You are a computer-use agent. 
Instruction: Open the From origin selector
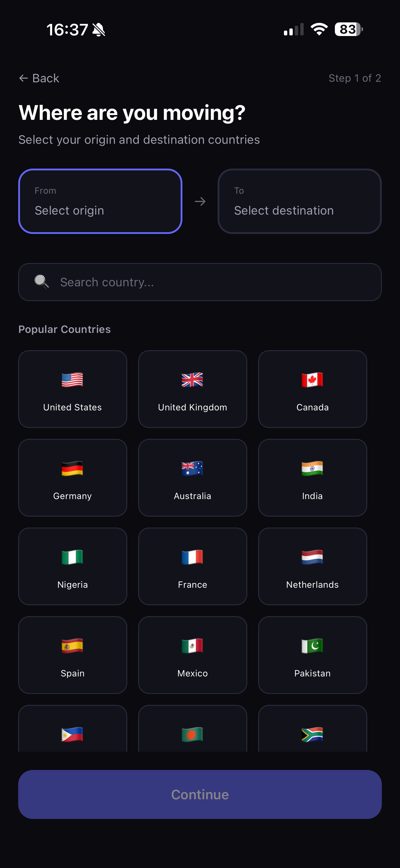coord(100,201)
